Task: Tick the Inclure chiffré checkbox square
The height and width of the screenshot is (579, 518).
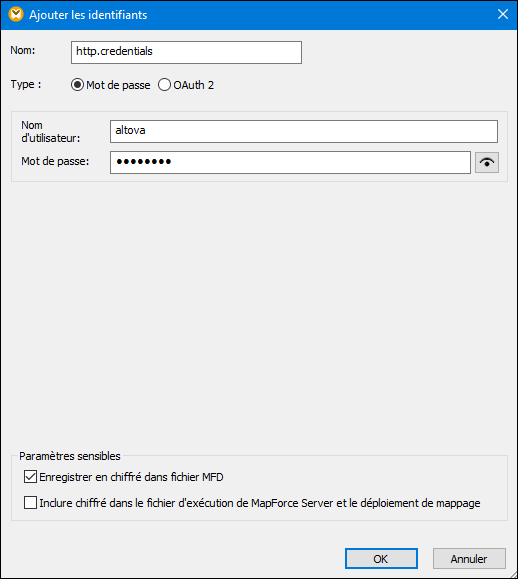Action: (x=30, y=503)
